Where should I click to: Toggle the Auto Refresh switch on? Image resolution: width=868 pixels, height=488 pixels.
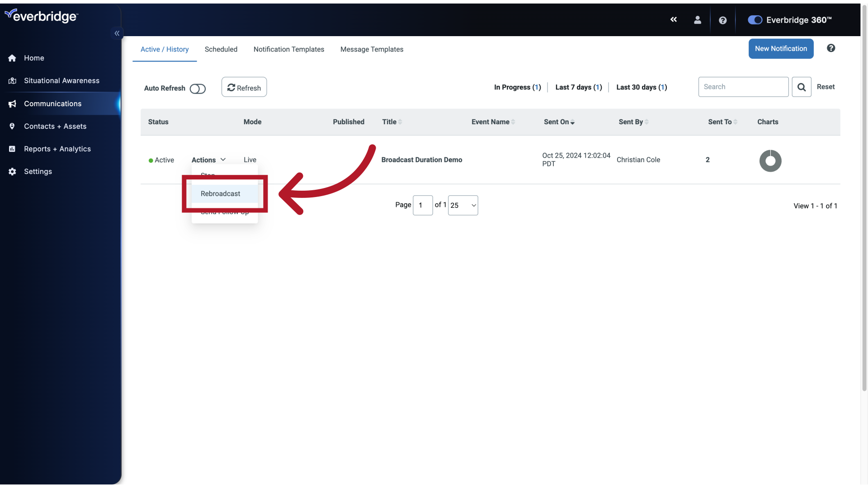click(197, 88)
